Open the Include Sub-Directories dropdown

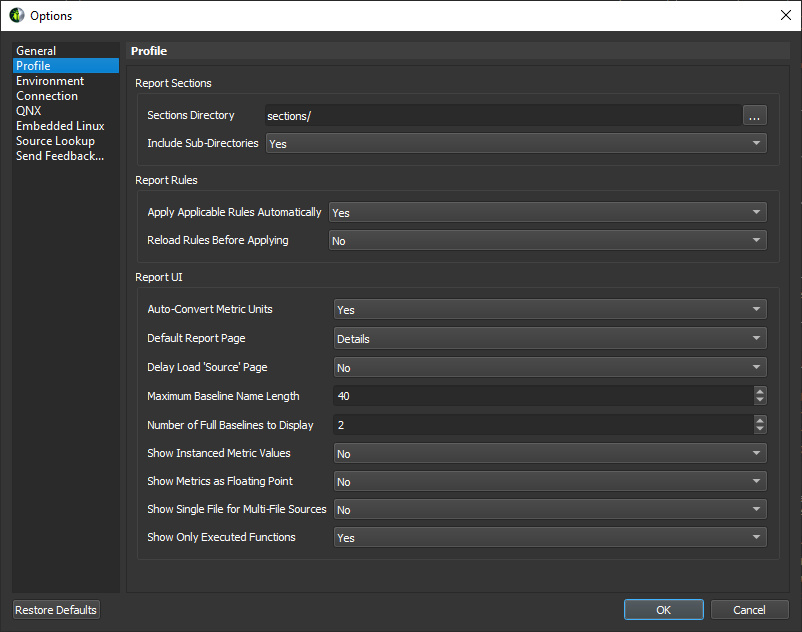514,144
